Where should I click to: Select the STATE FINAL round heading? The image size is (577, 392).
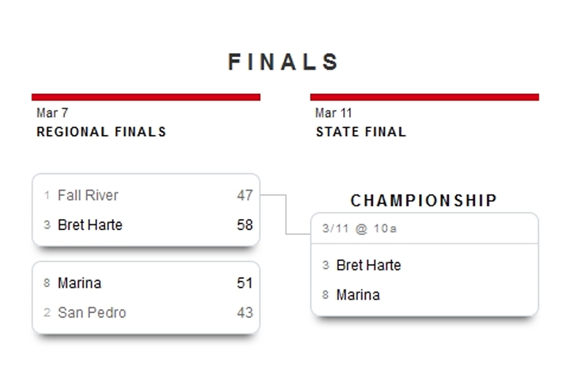[360, 132]
